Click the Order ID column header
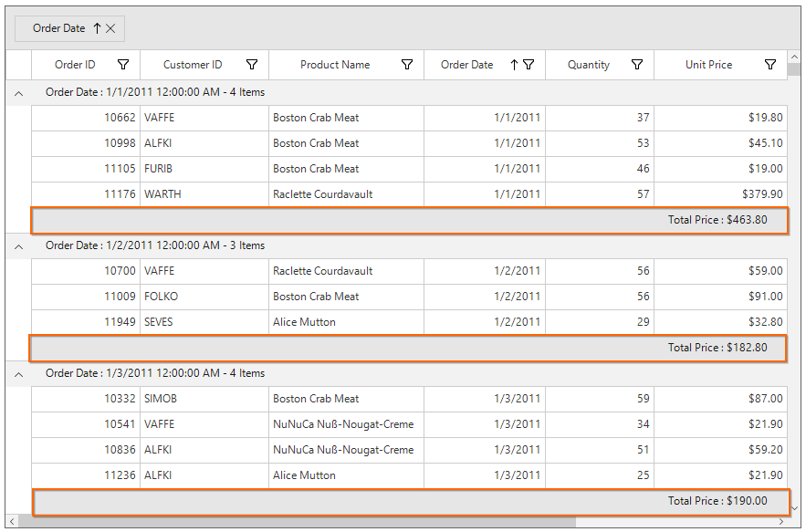The image size is (806, 532). coord(75,65)
